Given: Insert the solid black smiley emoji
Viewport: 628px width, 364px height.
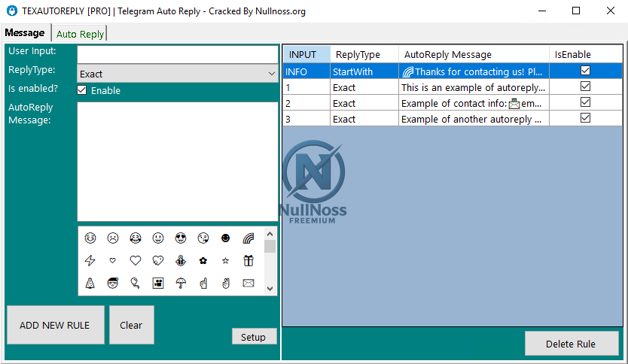Looking at the screenshot, I should click(225, 238).
